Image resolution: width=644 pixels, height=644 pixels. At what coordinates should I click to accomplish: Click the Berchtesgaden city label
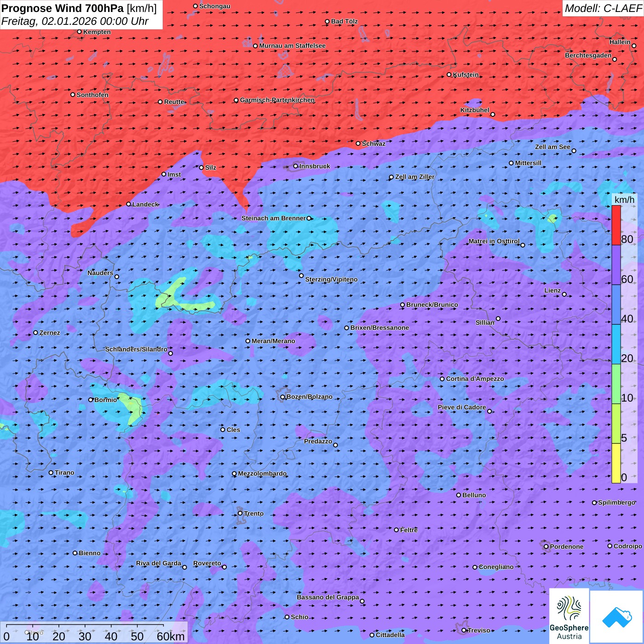(x=588, y=55)
